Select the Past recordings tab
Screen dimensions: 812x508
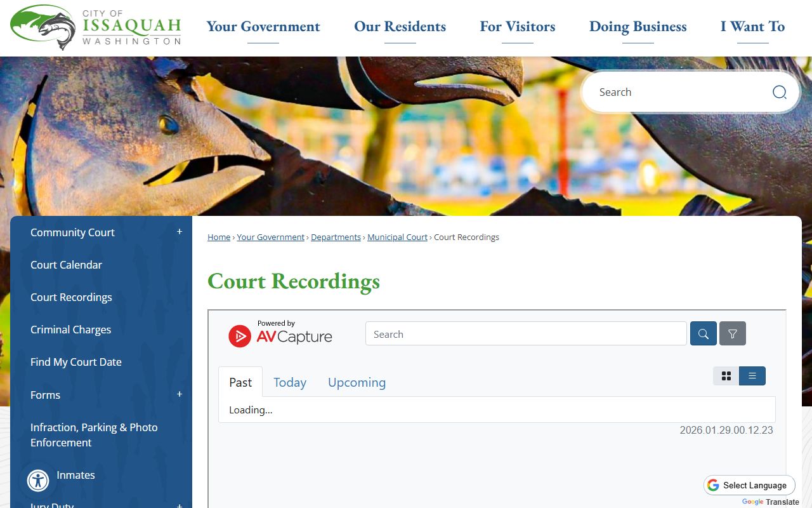(x=240, y=382)
